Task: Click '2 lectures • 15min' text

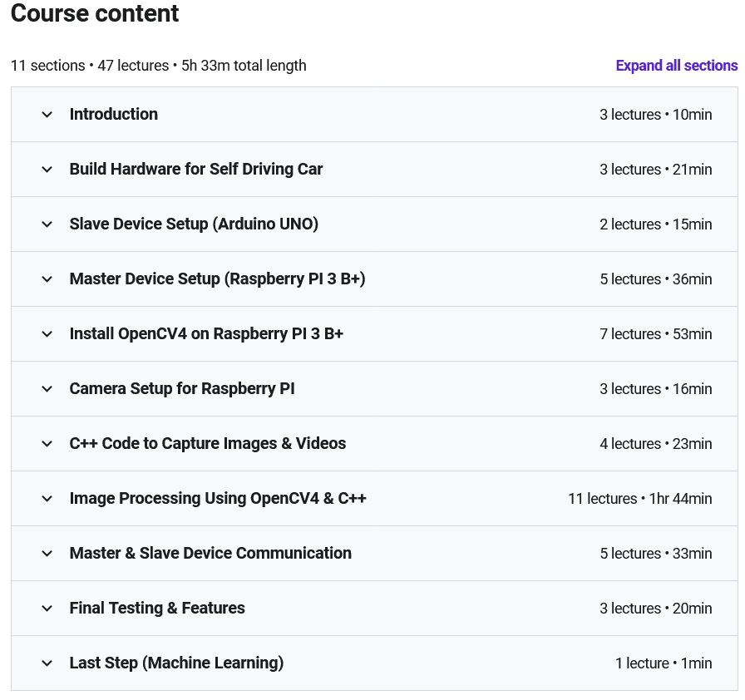Action: point(656,224)
